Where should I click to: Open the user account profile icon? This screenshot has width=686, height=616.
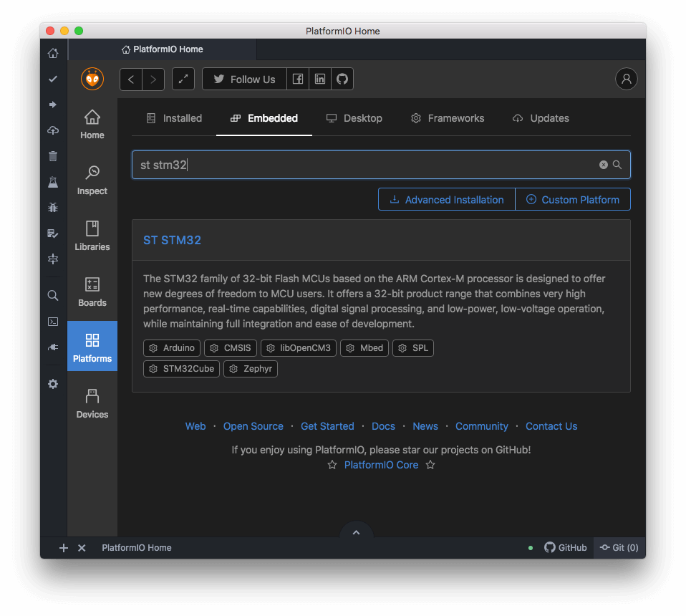[627, 80]
